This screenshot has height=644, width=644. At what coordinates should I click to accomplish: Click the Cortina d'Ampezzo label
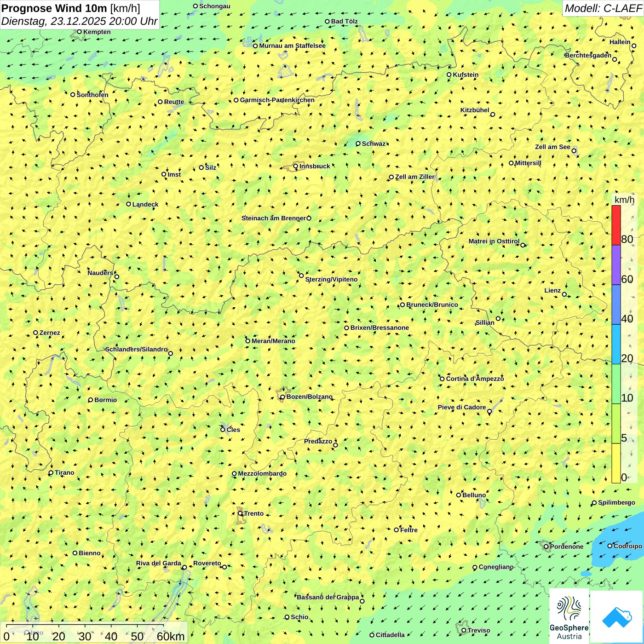pyautogui.click(x=475, y=379)
